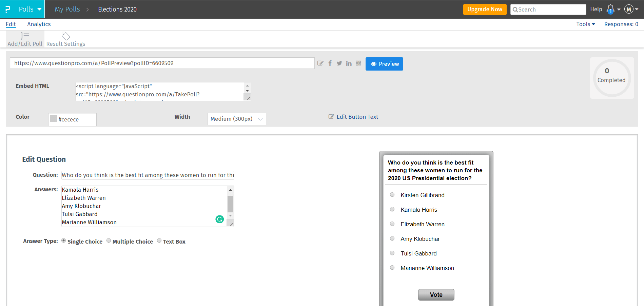The width and height of the screenshot is (644, 306).
Task: Select Multiple Choice answer type
Action: click(x=109, y=241)
